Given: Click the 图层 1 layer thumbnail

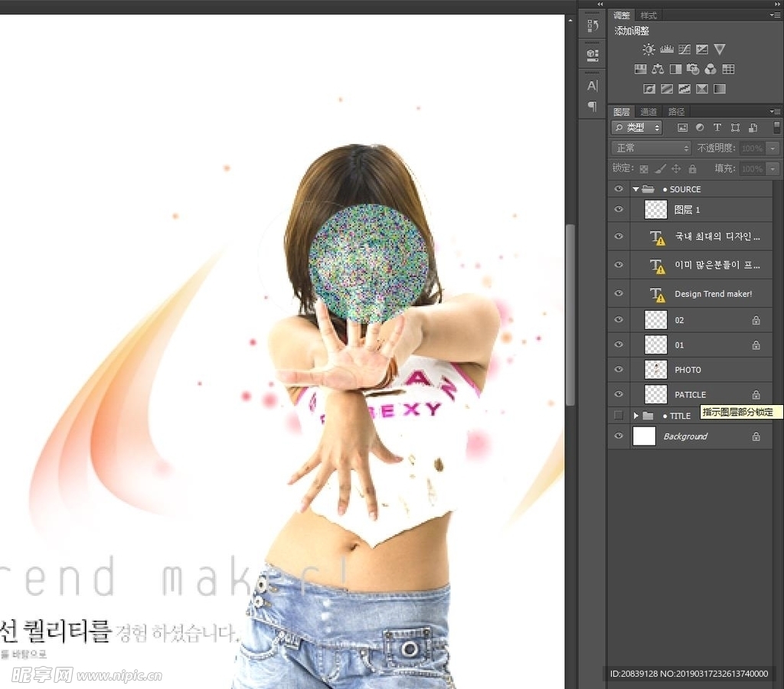Looking at the screenshot, I should (656, 210).
